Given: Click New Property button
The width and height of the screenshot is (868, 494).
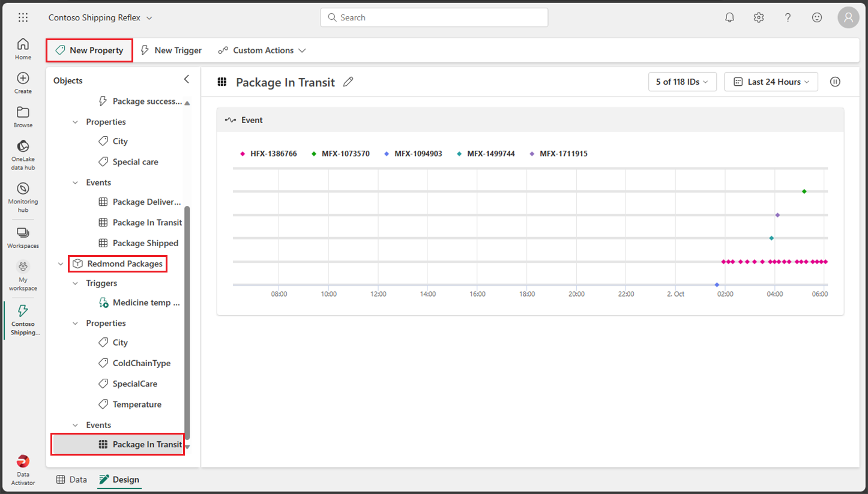Looking at the screenshot, I should coord(89,50).
